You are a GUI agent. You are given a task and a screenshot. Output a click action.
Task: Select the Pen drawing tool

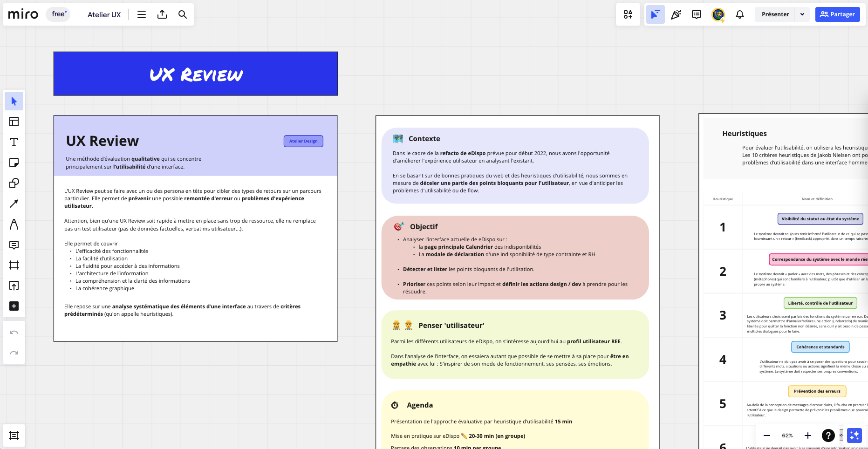14,224
